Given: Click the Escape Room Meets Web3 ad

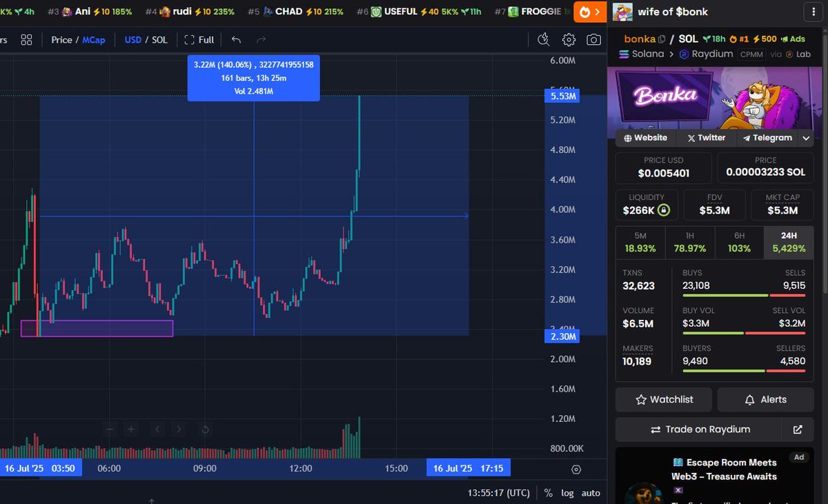Looking at the screenshot, I should [x=714, y=476].
